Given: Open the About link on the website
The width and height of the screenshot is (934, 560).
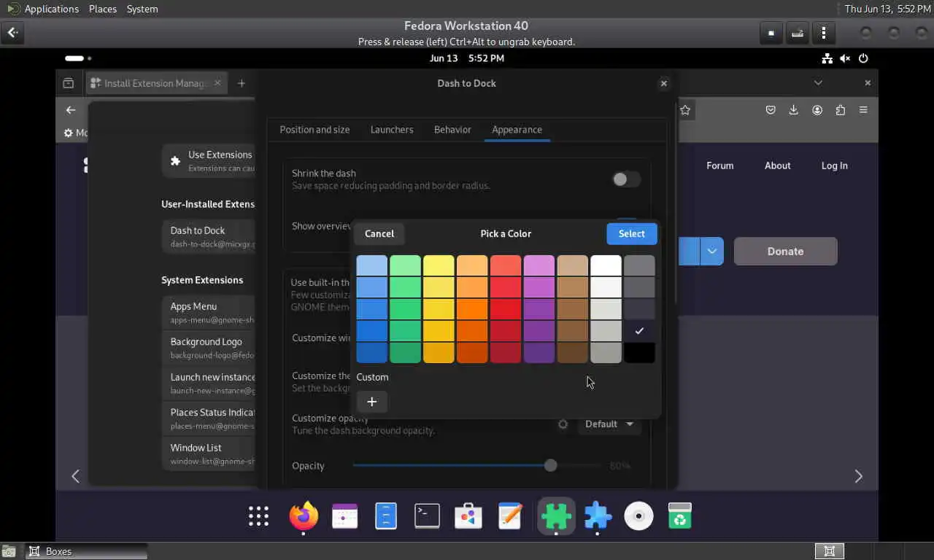Looking at the screenshot, I should click(x=777, y=166).
